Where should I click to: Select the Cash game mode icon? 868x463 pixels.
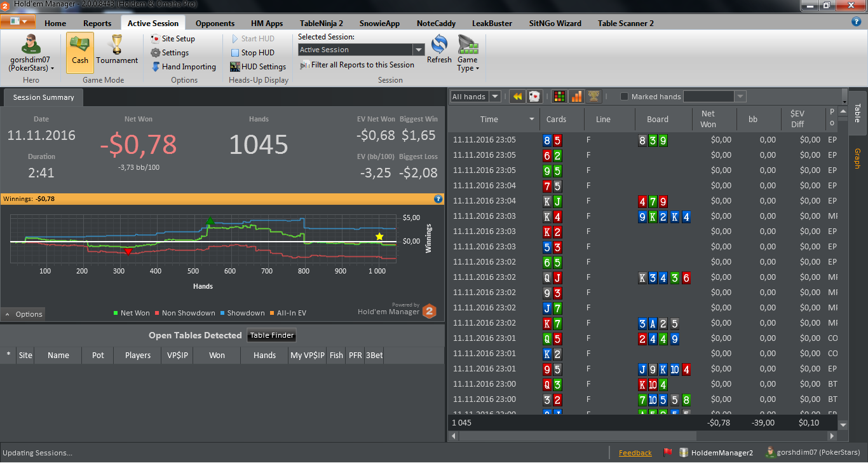pos(79,52)
